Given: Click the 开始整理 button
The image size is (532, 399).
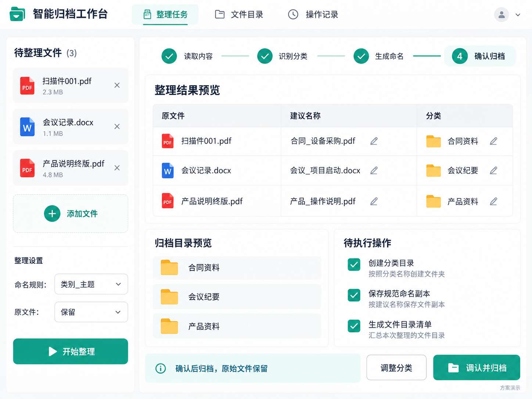Looking at the screenshot, I should 71,351.
